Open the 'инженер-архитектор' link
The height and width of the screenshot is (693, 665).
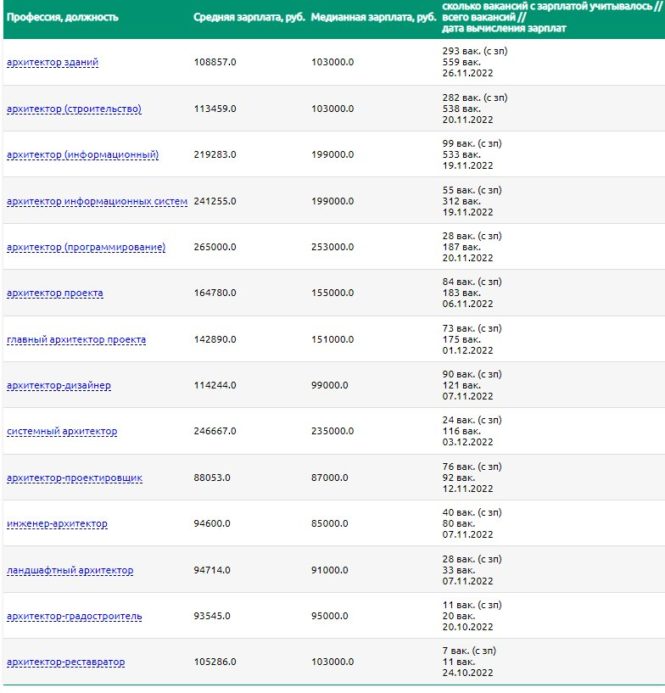pyautogui.click(x=57, y=524)
